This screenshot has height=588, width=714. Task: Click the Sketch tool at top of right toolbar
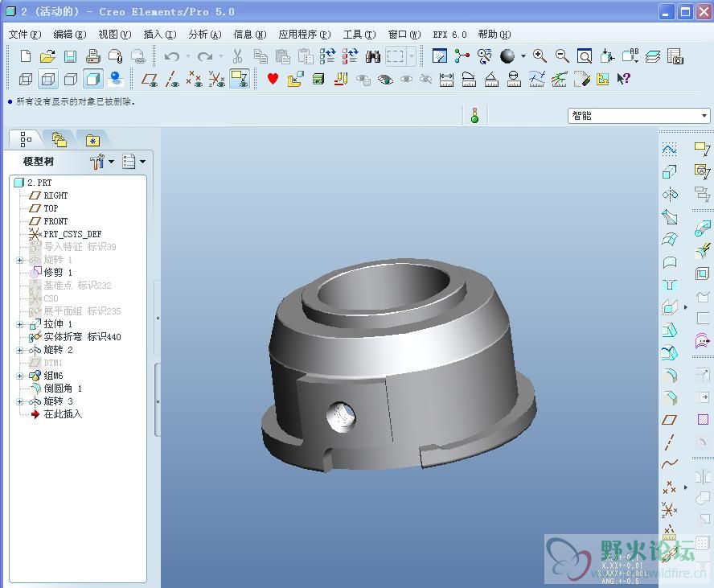click(x=669, y=149)
